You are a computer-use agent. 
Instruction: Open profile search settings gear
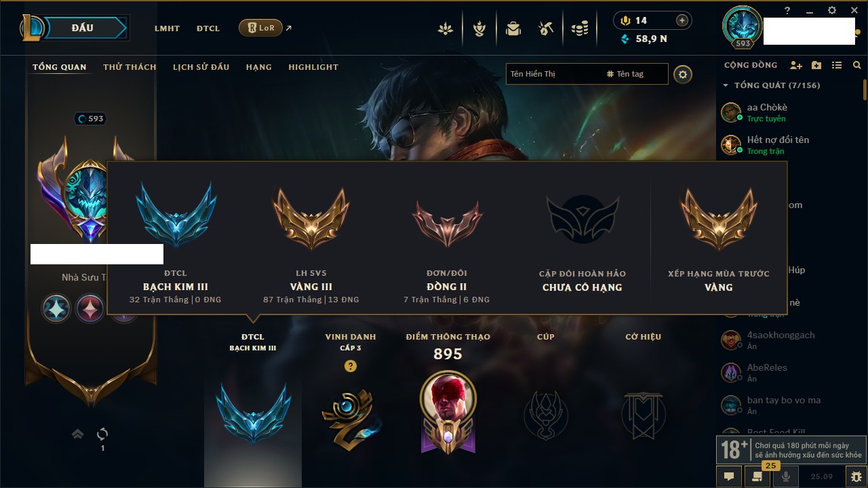pyautogui.click(x=683, y=74)
